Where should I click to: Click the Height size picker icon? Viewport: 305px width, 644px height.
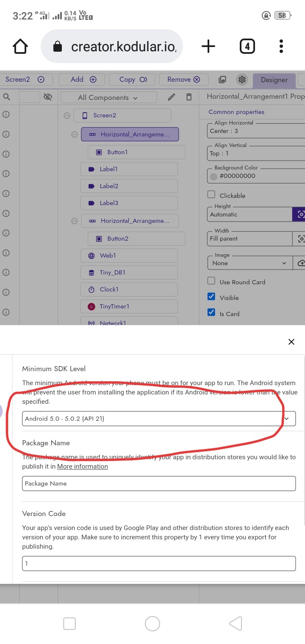tap(299, 214)
